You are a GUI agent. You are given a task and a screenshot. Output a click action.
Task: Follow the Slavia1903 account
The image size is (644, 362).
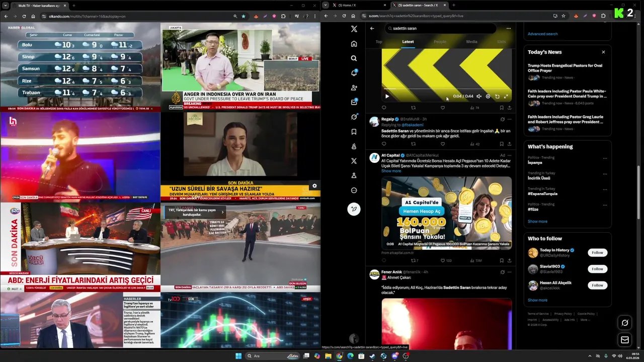pos(597,269)
